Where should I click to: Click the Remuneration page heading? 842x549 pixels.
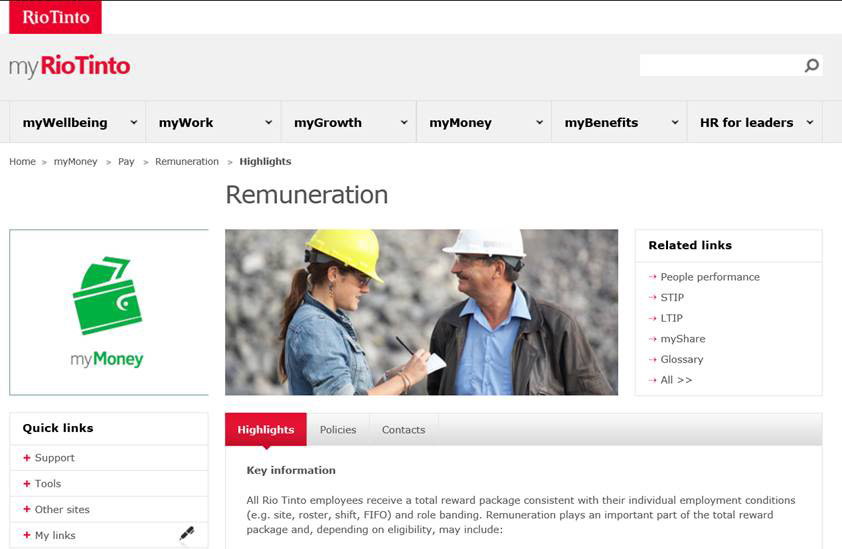tap(307, 194)
